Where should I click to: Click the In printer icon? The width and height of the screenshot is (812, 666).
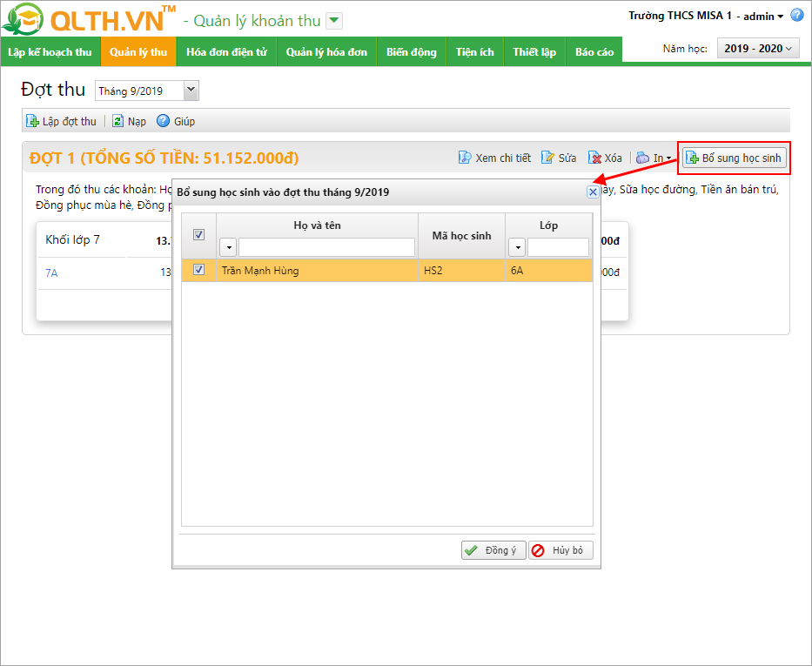point(642,158)
